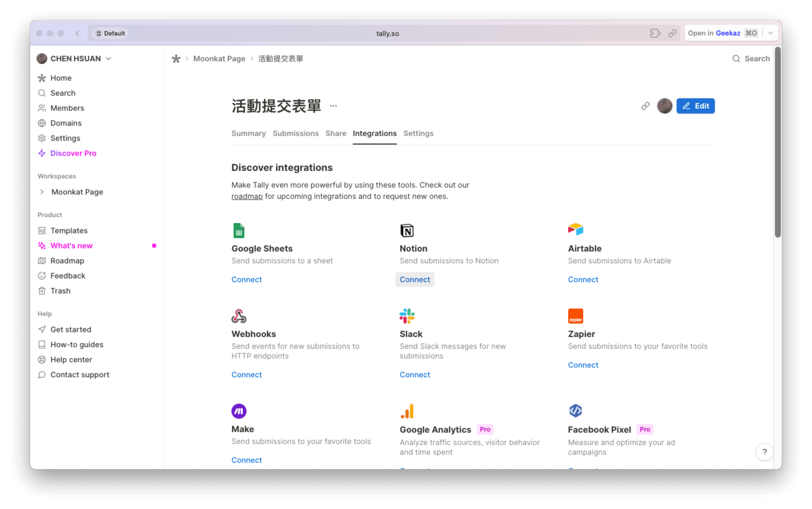
Task: Click the Default profile pill in address bar
Action: pos(110,33)
